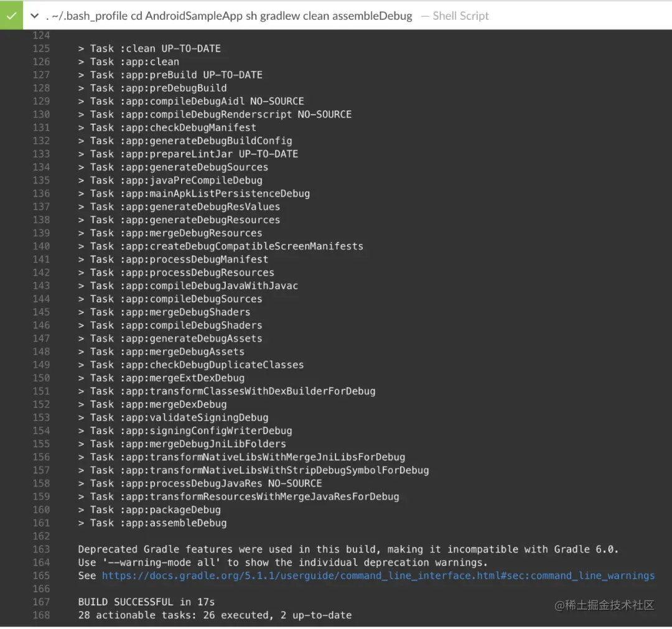Click the '28 actionable tasks' summary line

point(215,615)
